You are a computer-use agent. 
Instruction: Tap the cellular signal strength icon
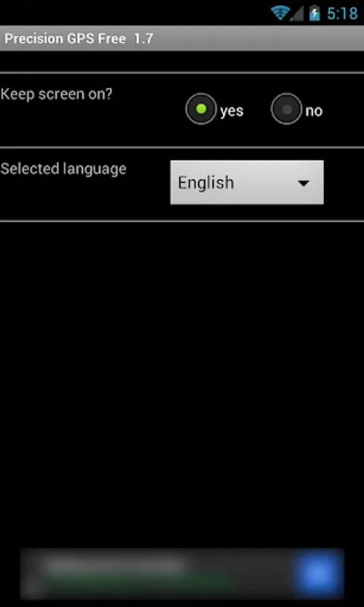pos(297,13)
